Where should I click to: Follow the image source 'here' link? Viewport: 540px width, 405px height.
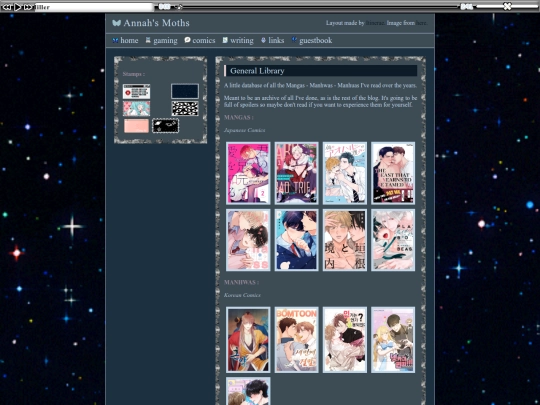(421, 23)
